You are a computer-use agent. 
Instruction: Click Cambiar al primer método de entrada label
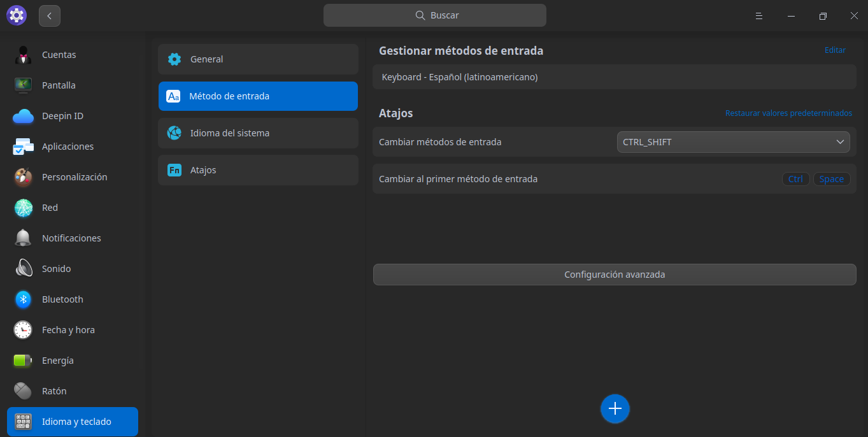click(459, 179)
